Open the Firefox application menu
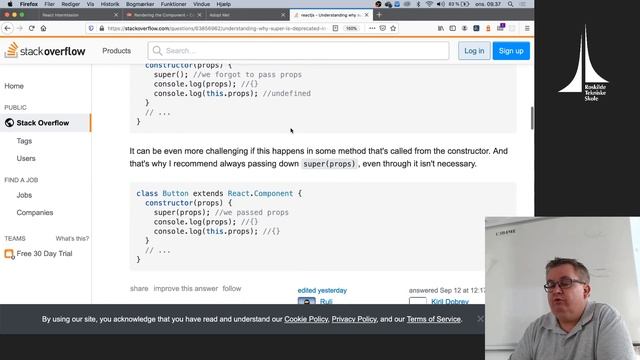Screen dimensions: 640x360 (x=29, y=4)
